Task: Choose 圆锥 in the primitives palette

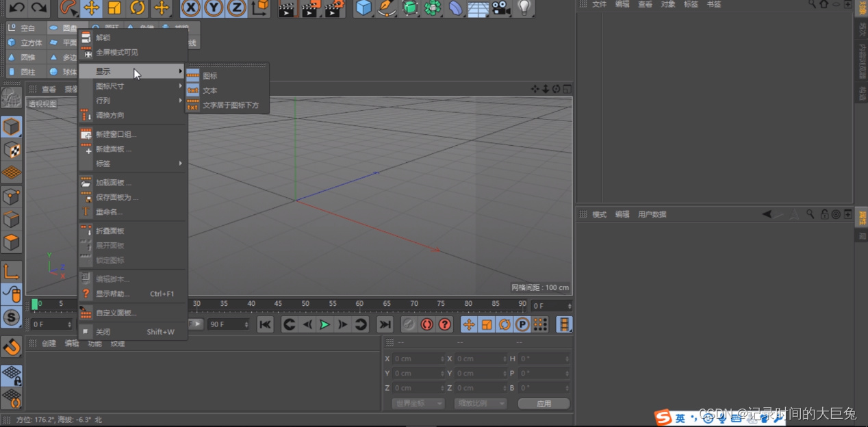Action: click(x=25, y=57)
